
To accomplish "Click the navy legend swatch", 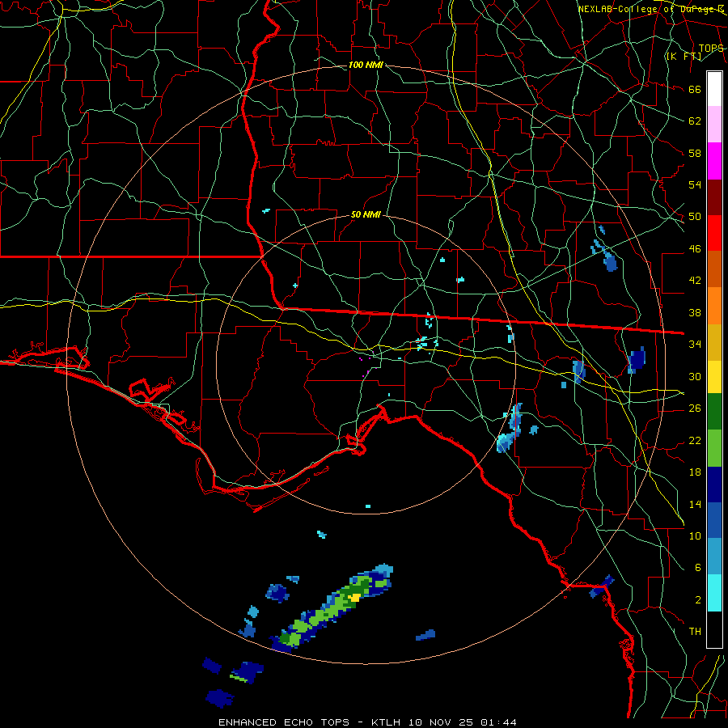I will coord(714,485).
